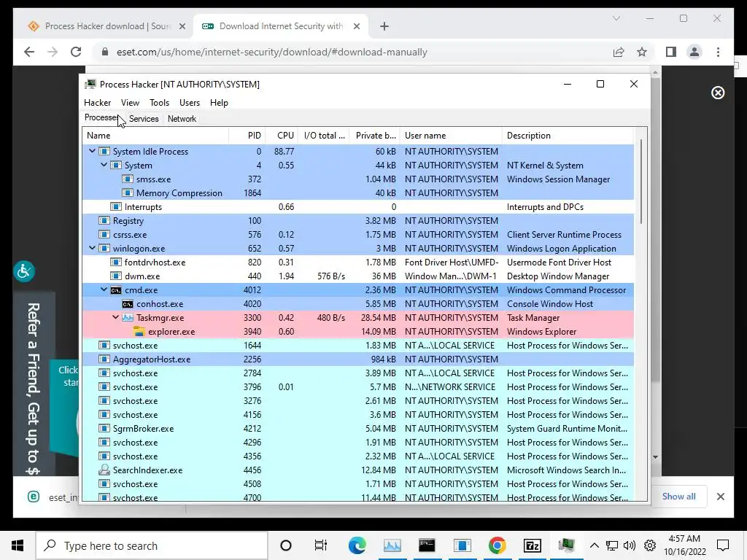Viewport: 747px width, 560px height.
Task: Select the smss.exe process row
Action: point(357,179)
